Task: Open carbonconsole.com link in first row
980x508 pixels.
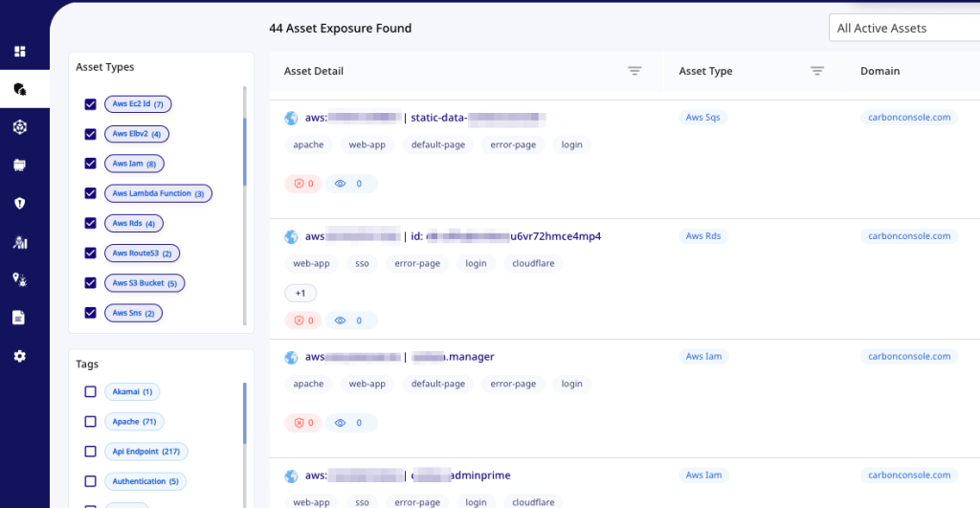Action: coord(908,118)
